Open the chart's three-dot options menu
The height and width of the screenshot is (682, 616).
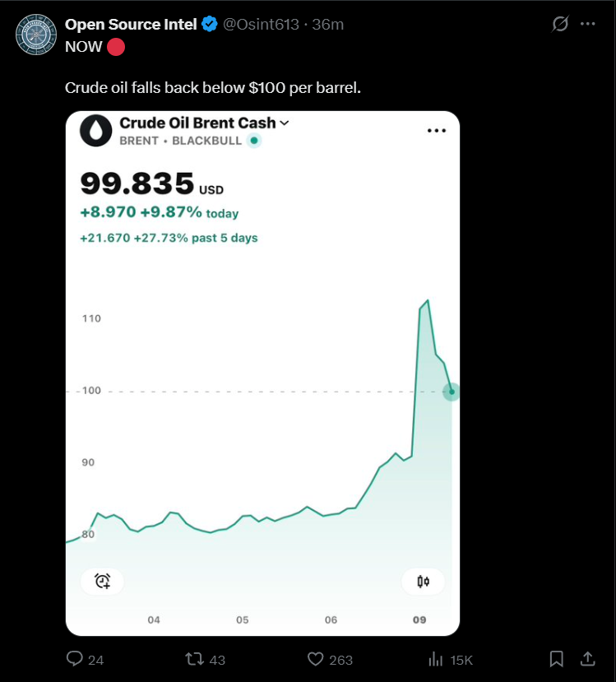pyautogui.click(x=436, y=131)
